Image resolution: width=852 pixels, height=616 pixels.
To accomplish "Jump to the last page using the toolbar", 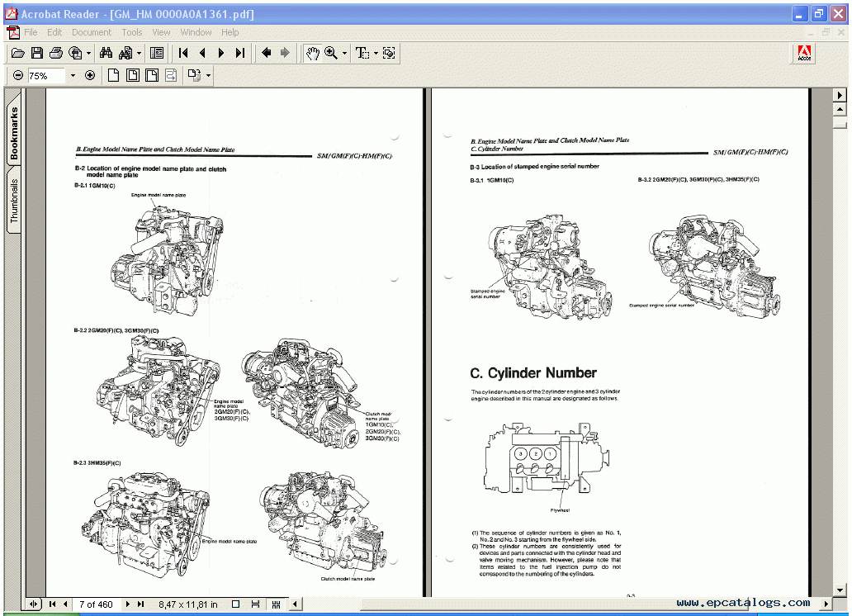I will tap(240, 53).
